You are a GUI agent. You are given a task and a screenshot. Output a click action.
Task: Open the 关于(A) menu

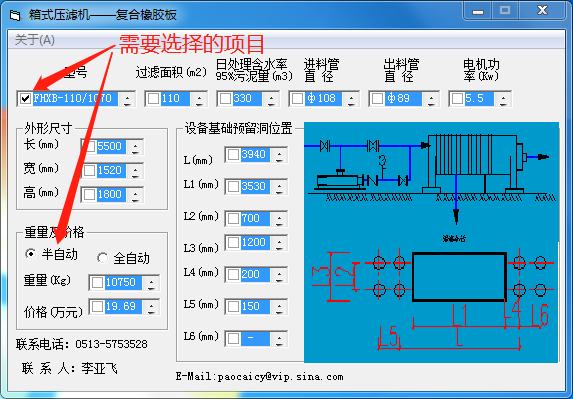[x=35, y=39]
